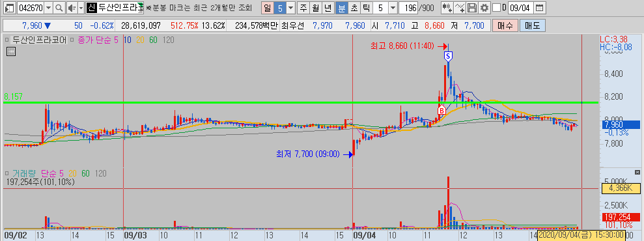Click the 거래량 단순 5 volume MA label

pyautogui.click(x=53, y=174)
